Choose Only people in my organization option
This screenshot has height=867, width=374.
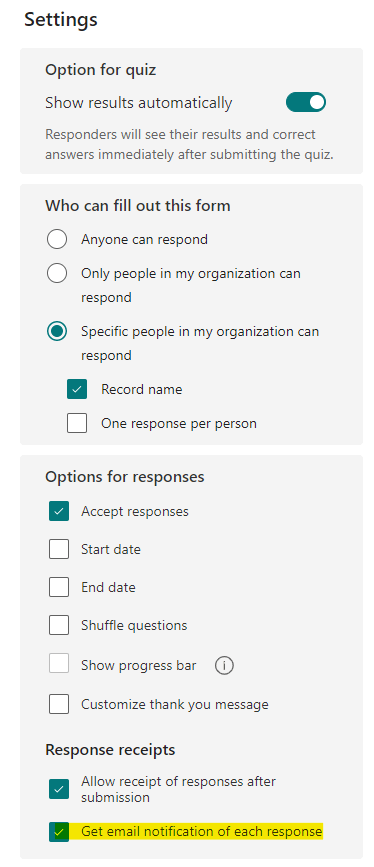tap(57, 273)
